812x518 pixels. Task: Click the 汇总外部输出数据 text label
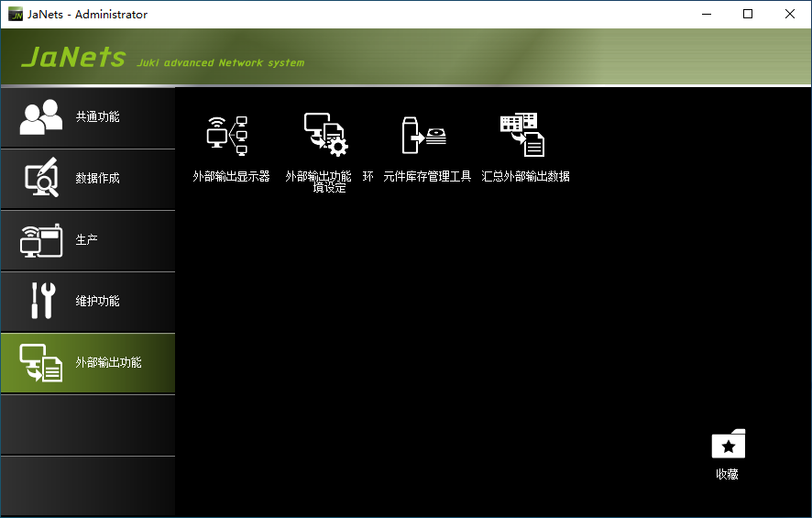point(526,176)
